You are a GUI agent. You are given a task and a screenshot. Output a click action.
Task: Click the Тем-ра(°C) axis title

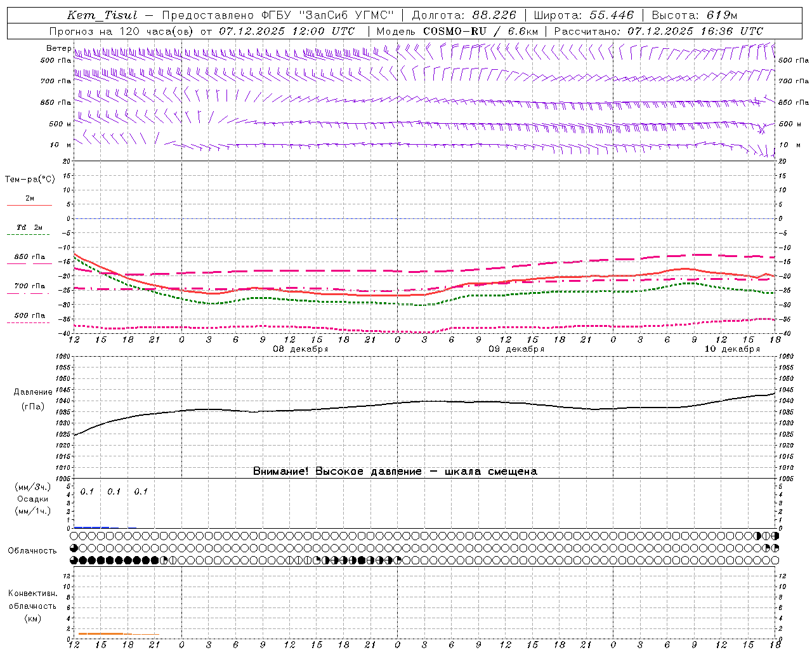click(30, 180)
